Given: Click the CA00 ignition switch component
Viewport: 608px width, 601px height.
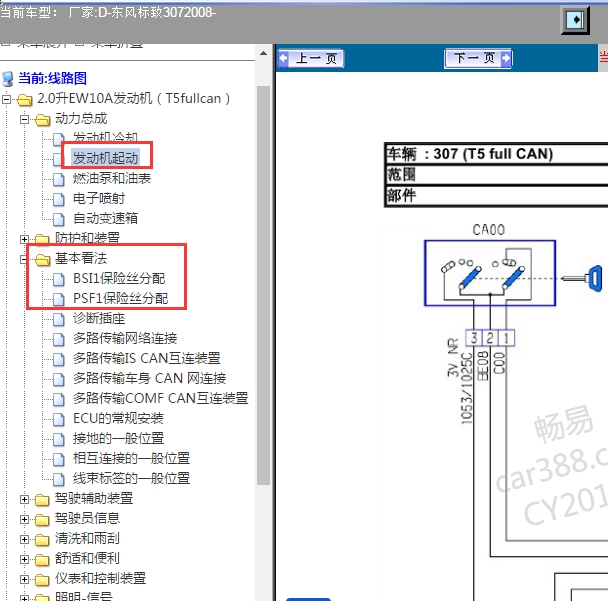Looking at the screenshot, I should point(490,273).
